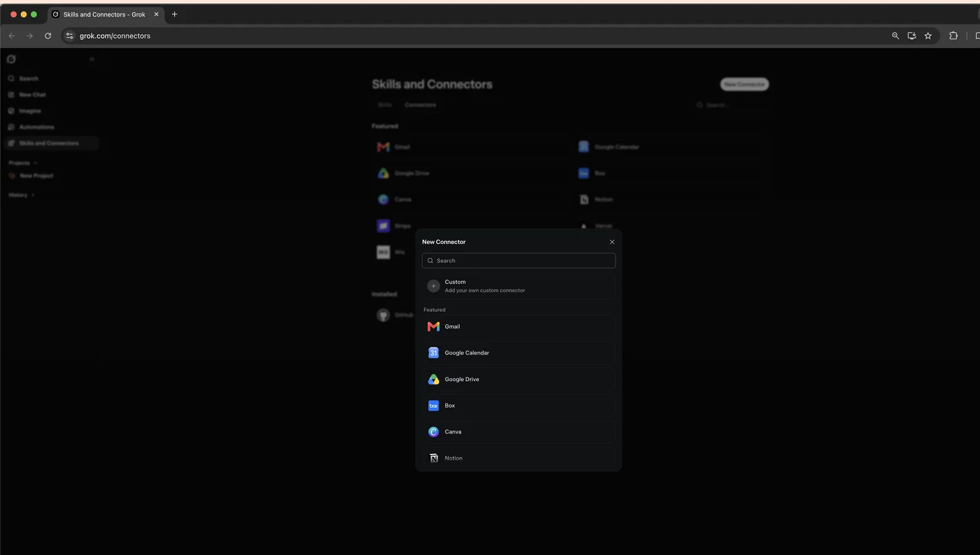Open the Notion card on the background page

click(671, 200)
